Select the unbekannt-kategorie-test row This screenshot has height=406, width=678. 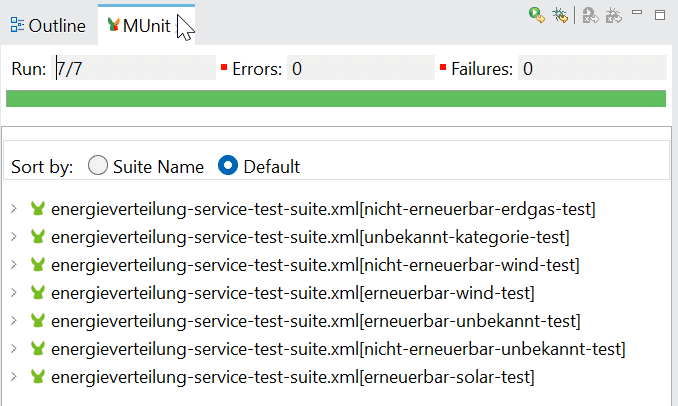point(310,237)
